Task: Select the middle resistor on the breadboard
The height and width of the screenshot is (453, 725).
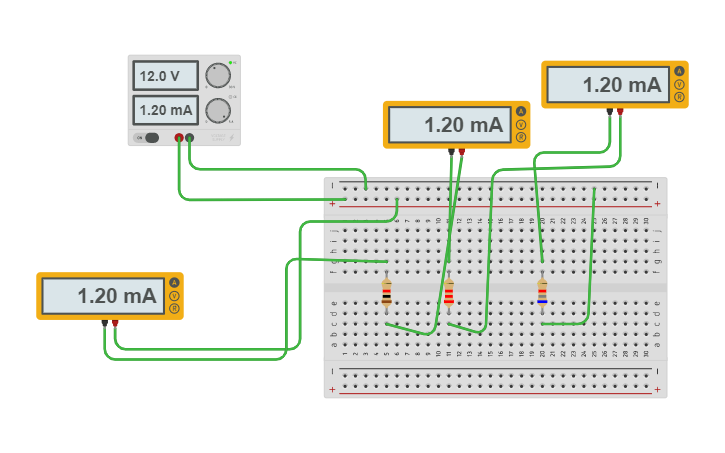Action: pos(448,293)
